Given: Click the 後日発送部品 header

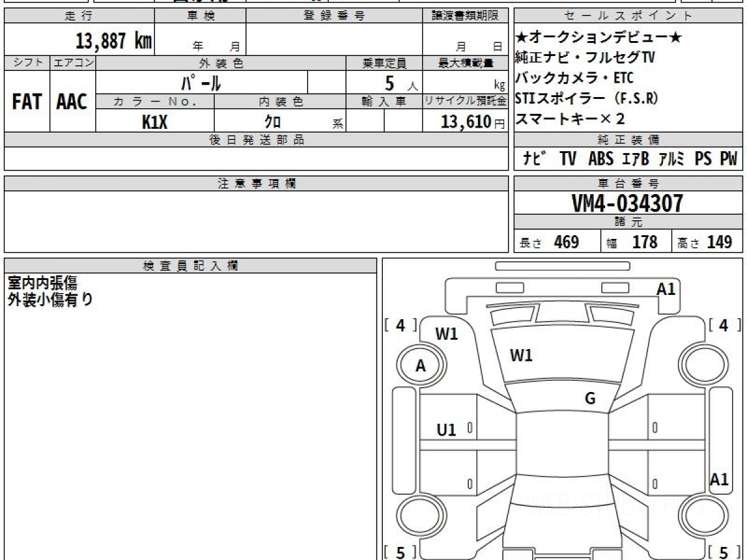Looking at the screenshot, I should point(256,140).
